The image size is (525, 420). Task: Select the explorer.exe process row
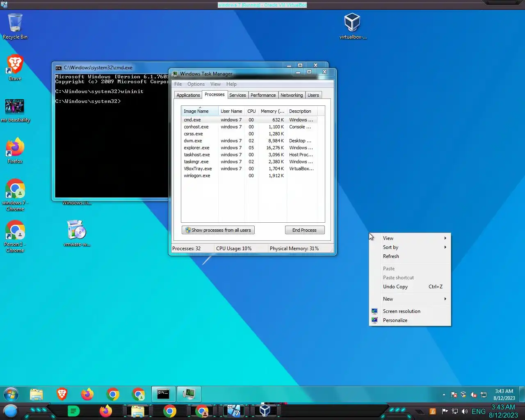(249, 148)
